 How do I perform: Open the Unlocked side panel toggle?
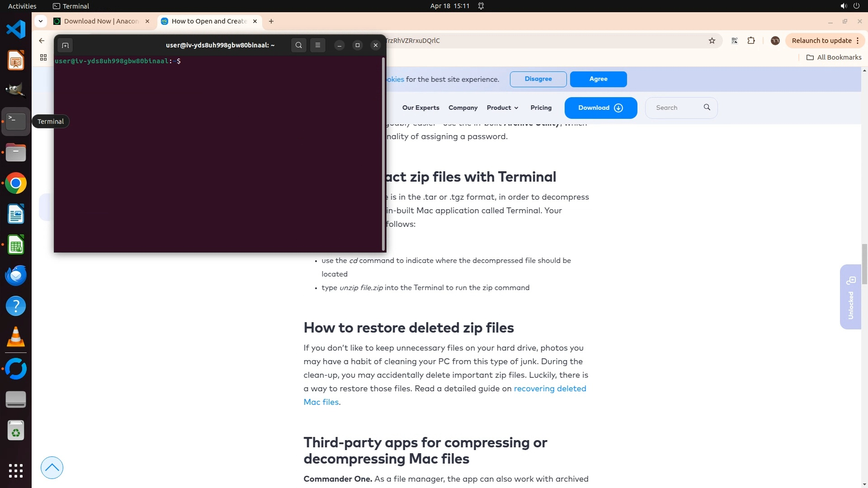pos(850,297)
